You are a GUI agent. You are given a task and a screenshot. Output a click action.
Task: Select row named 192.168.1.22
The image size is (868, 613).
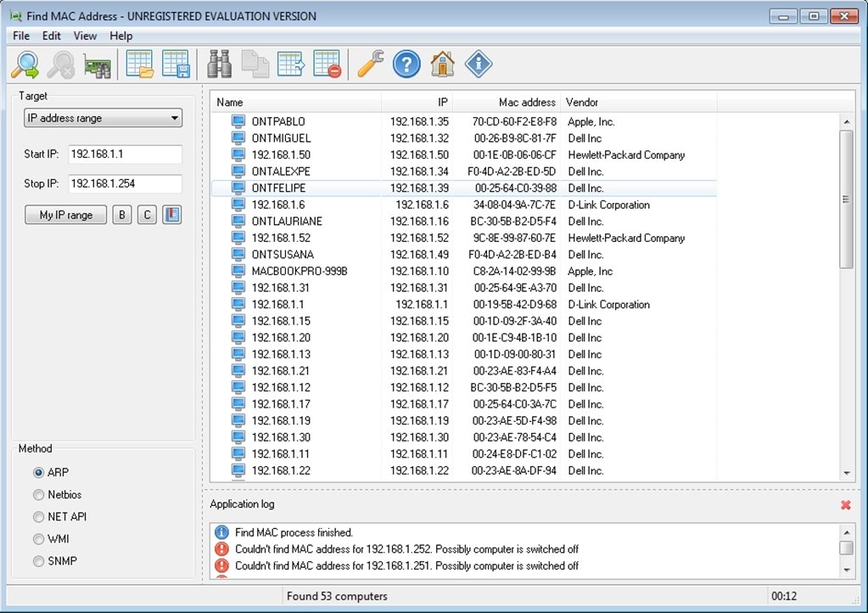(x=464, y=470)
